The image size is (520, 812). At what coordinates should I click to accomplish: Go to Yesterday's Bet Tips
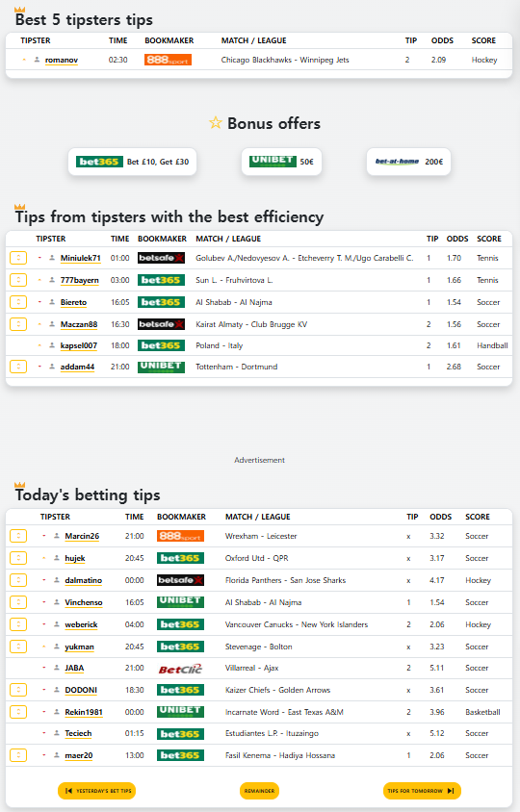click(x=97, y=791)
